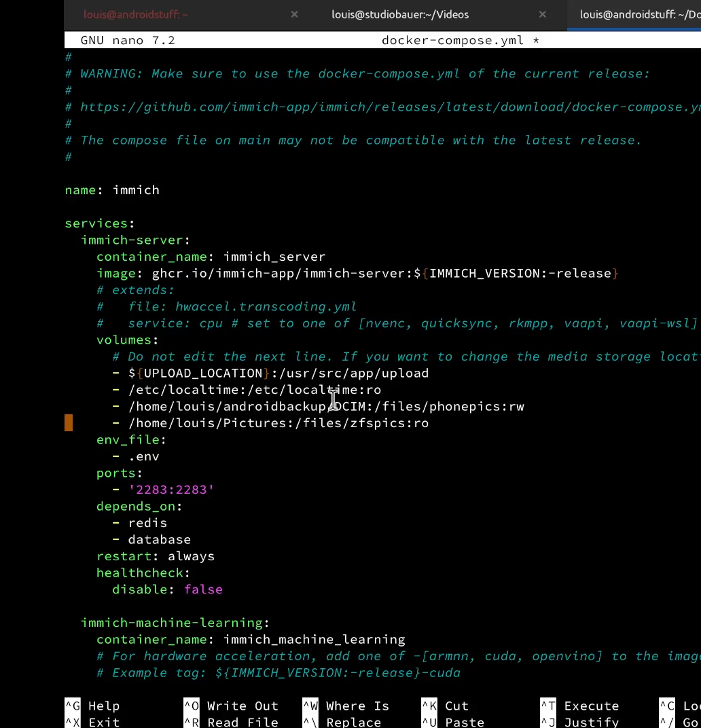Click 'container_name: immich_server' line
This screenshot has height=728, width=701.
[211, 257]
